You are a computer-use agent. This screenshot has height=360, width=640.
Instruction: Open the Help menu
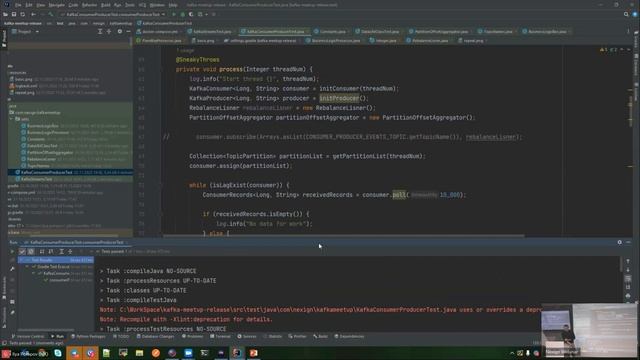[173, 5]
